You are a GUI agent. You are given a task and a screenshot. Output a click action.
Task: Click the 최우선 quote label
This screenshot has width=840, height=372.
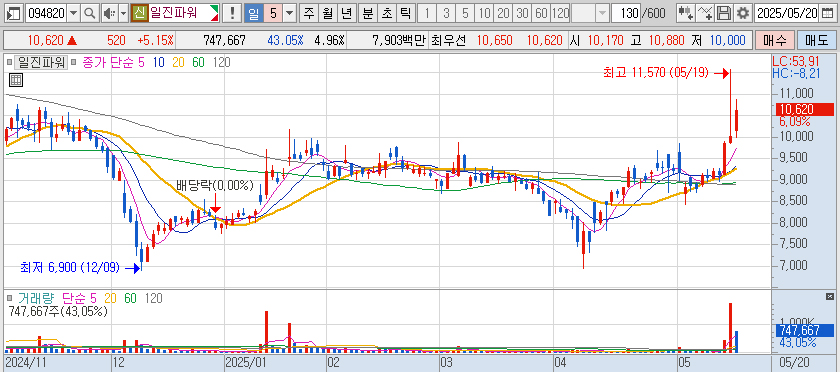(x=448, y=40)
